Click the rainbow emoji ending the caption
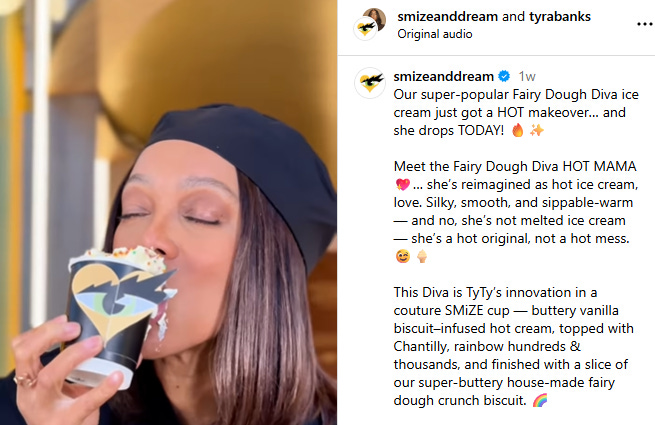This screenshot has height=425, width=655. 540,400
